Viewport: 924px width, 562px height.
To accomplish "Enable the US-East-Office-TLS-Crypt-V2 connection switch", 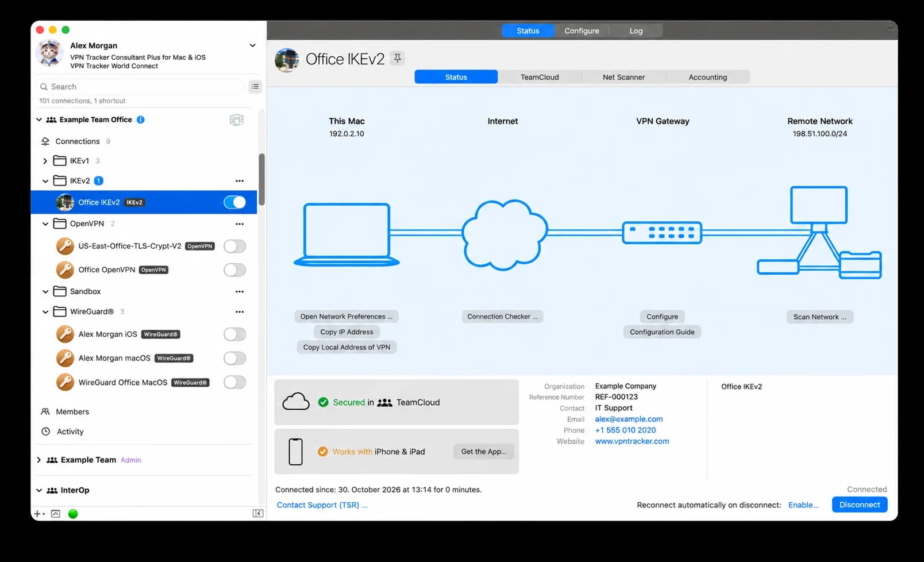I will pos(234,247).
